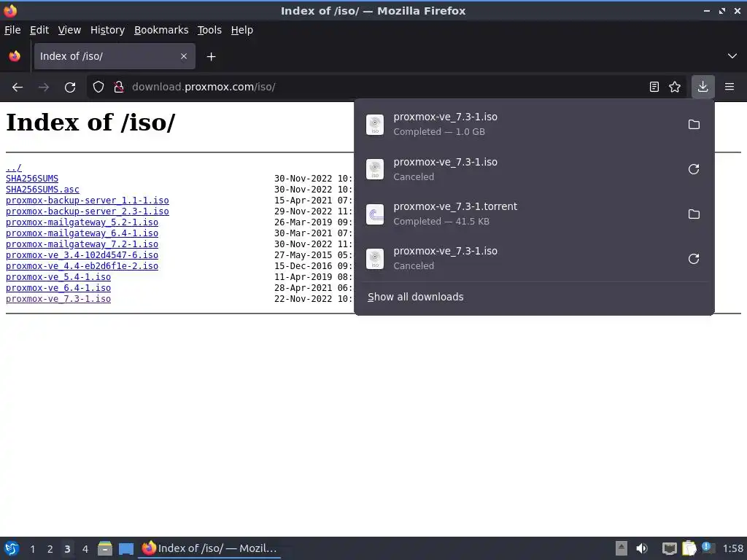Launch file manager from taskbar quick launch
Image resolution: width=747 pixels, height=560 pixels.
[105, 548]
